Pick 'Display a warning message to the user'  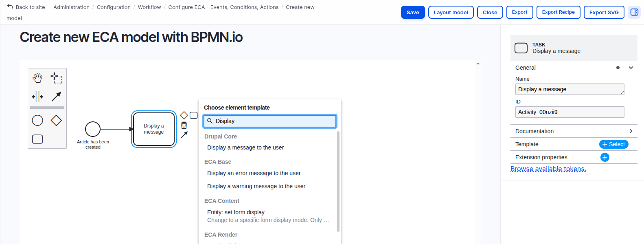click(x=256, y=186)
